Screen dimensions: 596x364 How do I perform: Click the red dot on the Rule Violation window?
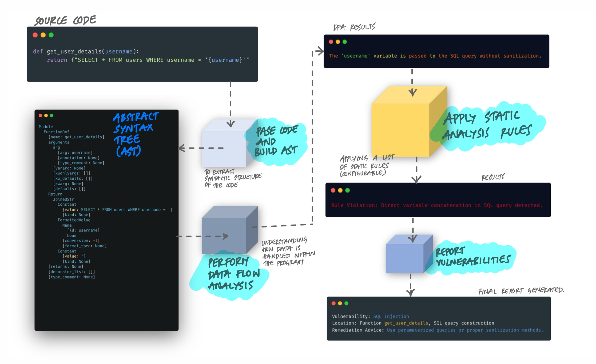333,190
